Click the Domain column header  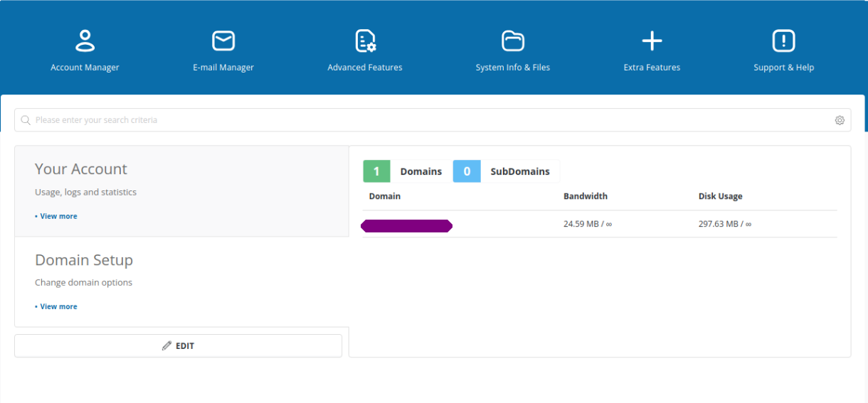tap(384, 196)
